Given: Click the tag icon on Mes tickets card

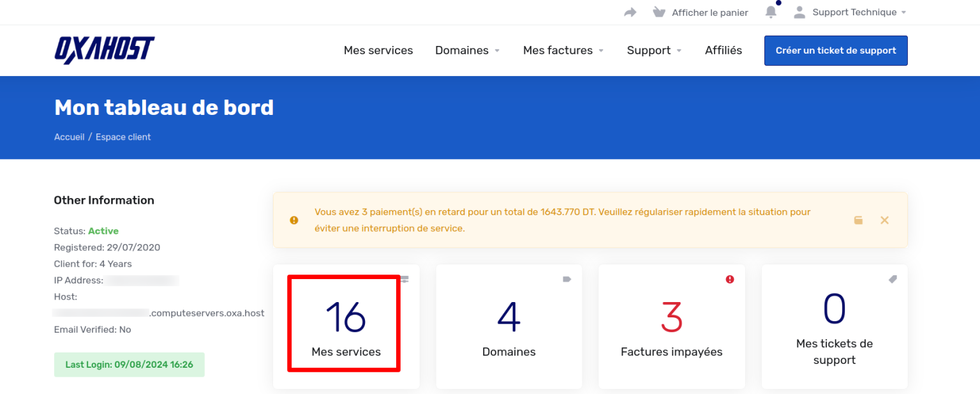Looking at the screenshot, I should pyautogui.click(x=893, y=278).
